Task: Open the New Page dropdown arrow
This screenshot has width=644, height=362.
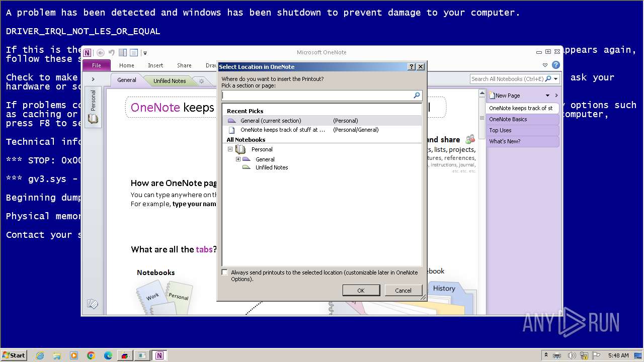Action: click(547, 96)
